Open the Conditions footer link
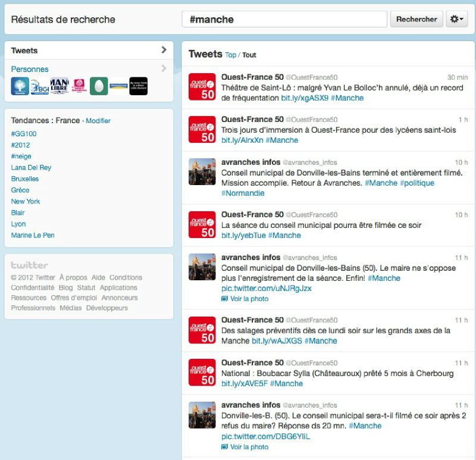476x460 pixels. (x=126, y=277)
